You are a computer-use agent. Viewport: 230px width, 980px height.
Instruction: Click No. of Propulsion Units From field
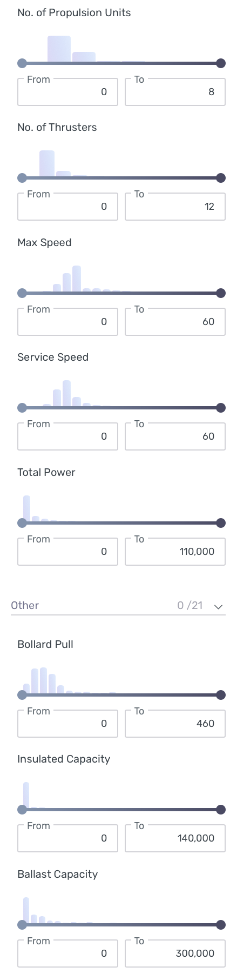point(67,92)
